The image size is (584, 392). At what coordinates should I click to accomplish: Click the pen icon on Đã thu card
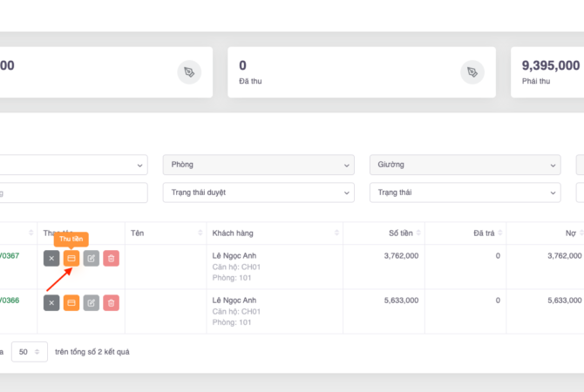472,72
